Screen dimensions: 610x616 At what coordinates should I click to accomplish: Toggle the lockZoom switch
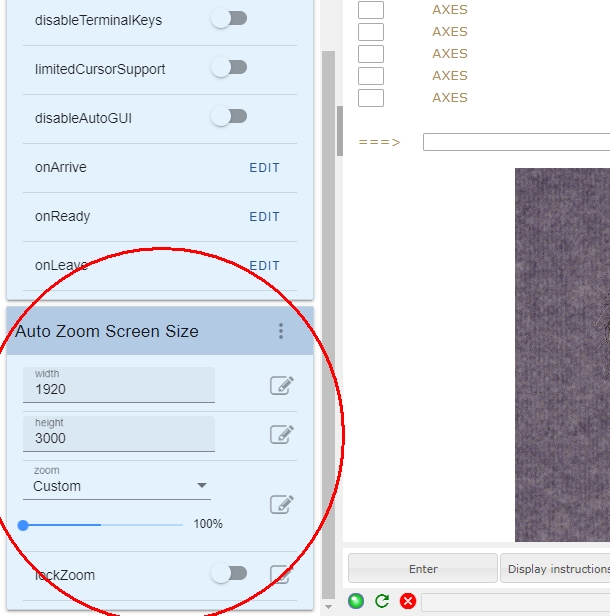coord(229,574)
